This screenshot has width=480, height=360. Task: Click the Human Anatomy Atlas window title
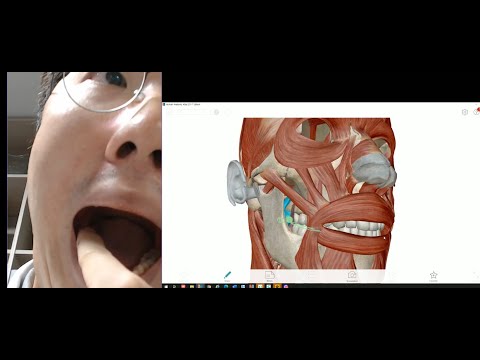(x=183, y=104)
